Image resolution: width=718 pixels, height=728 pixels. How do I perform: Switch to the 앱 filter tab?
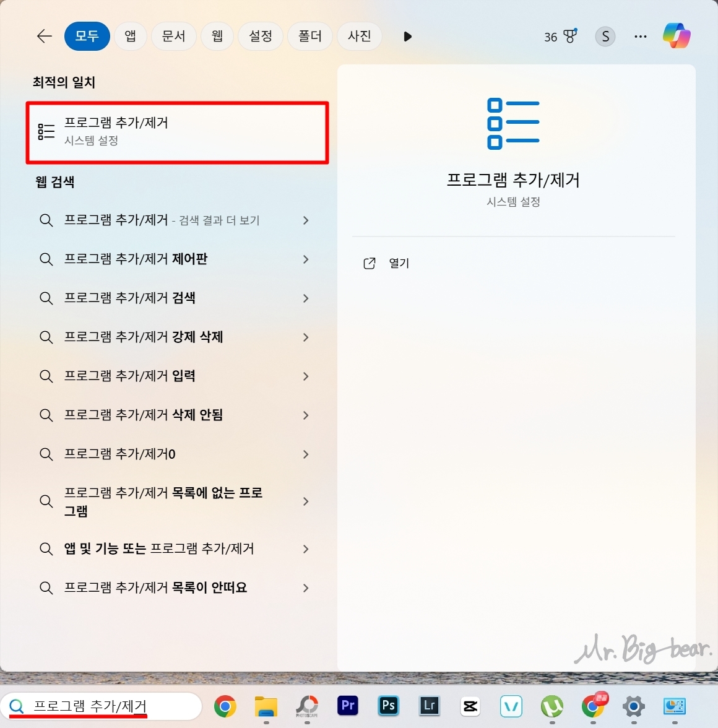(x=130, y=36)
